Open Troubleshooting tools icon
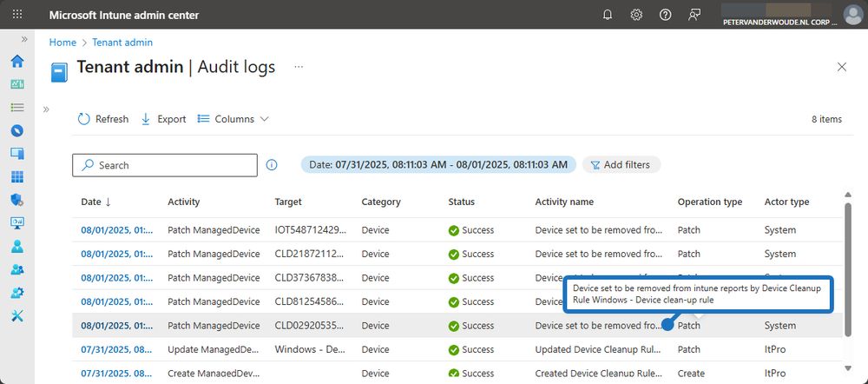This screenshot has height=384, width=868. (17, 316)
